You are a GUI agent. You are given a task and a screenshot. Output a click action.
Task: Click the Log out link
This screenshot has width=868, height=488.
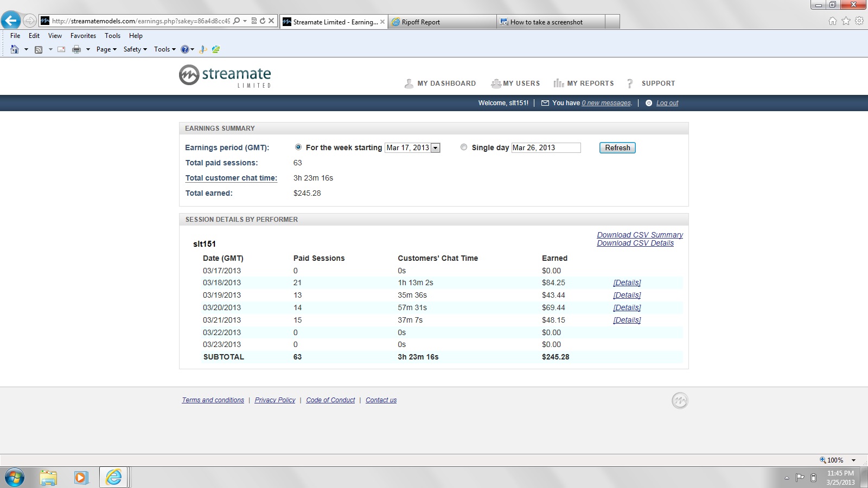click(x=667, y=103)
